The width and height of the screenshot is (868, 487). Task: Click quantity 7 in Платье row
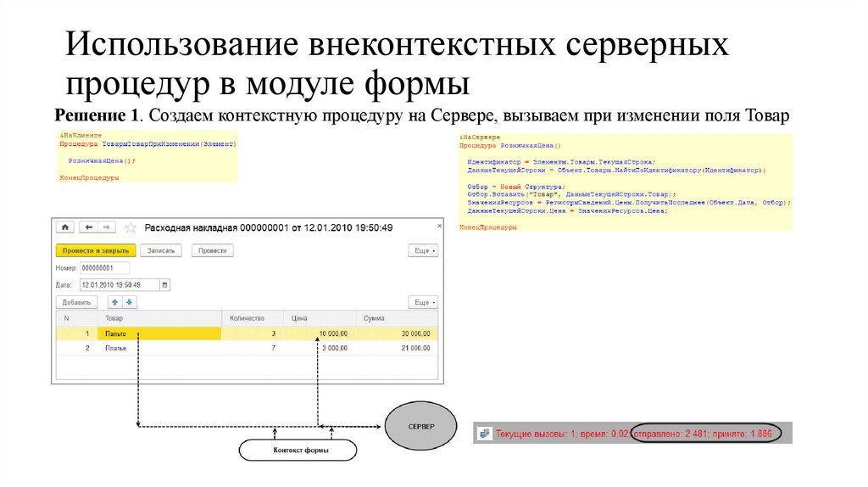pos(253,348)
